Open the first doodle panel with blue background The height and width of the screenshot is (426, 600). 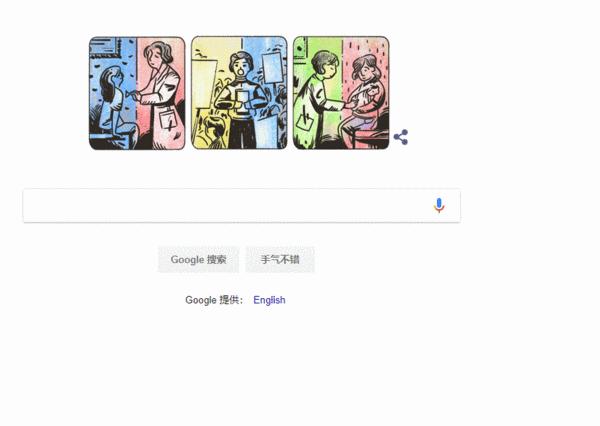tap(137, 93)
